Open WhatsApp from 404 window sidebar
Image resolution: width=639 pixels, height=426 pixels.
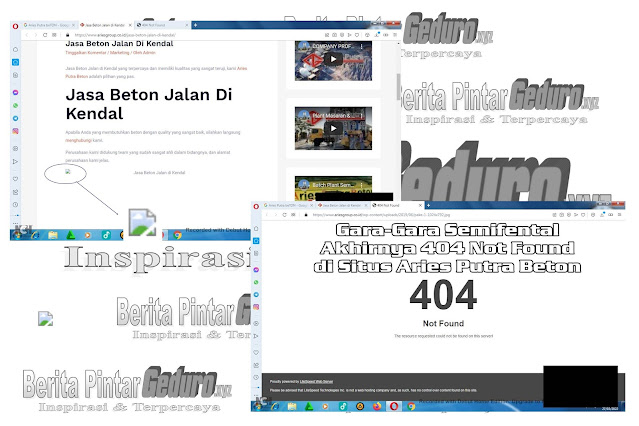click(x=256, y=282)
